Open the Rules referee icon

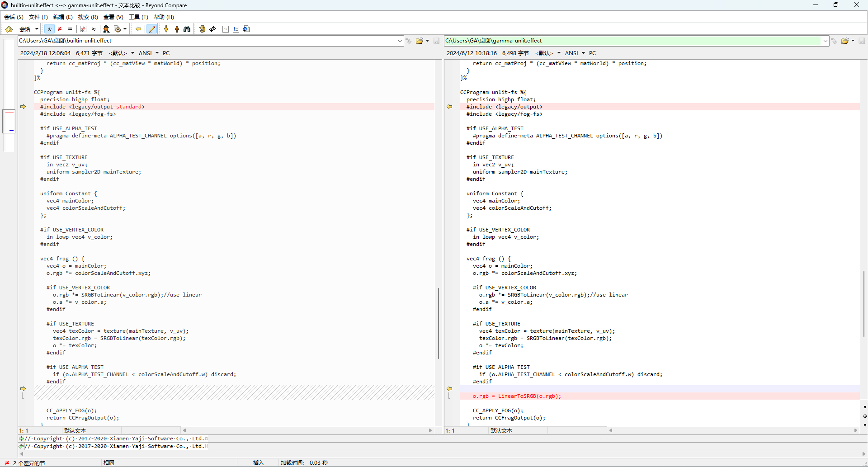tap(106, 29)
